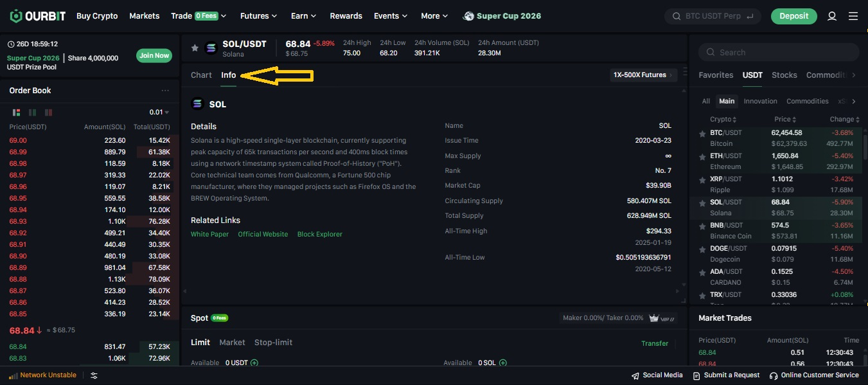Select the Info tab

click(228, 75)
